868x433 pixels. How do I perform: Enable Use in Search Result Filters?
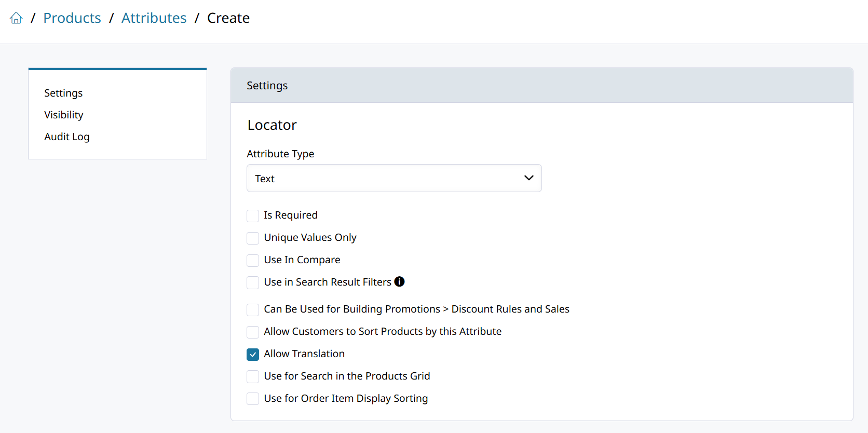pos(253,283)
